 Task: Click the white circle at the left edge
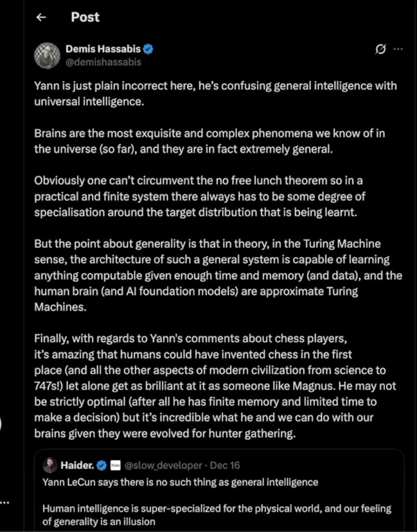2,423
